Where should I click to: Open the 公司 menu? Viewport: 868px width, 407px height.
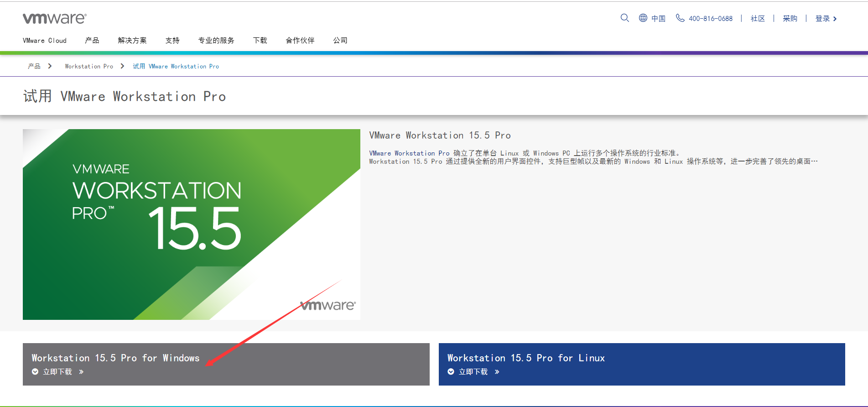click(340, 41)
